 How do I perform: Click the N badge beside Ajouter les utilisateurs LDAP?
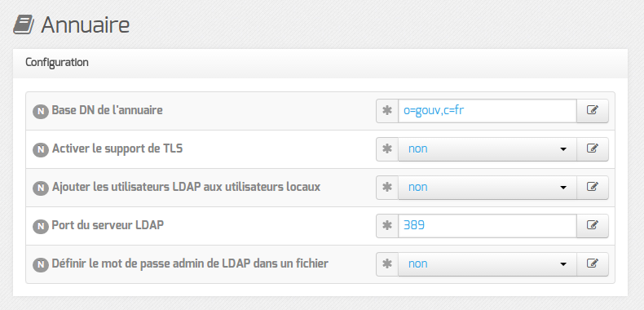coord(41,188)
